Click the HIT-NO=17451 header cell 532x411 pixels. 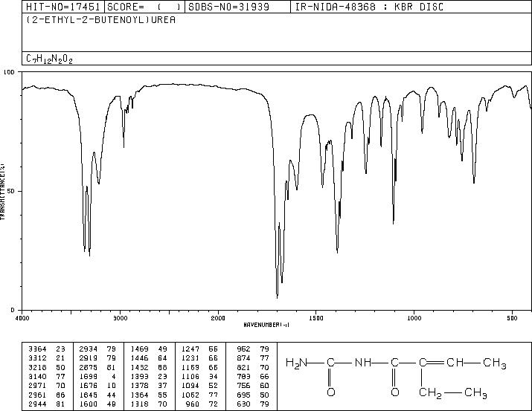pyautogui.click(x=63, y=7)
